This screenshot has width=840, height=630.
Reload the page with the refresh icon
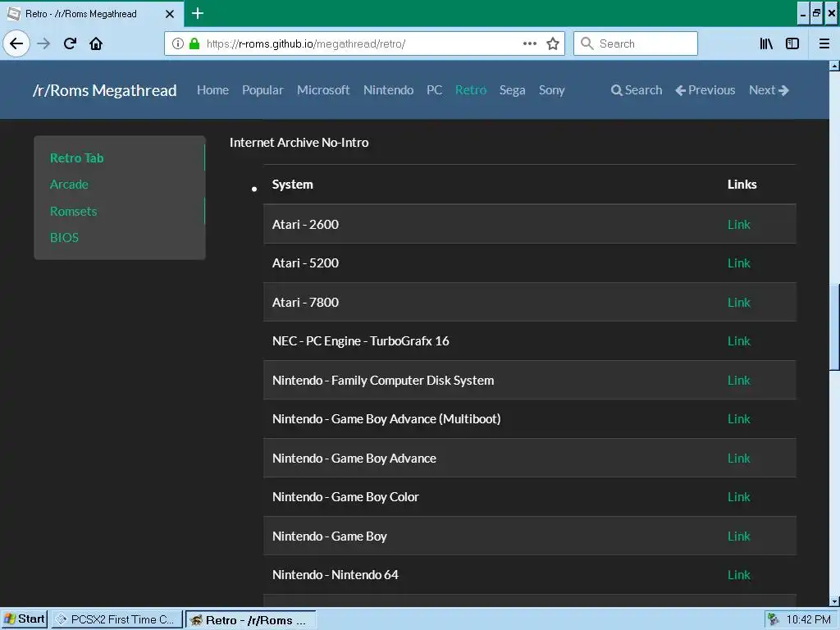tap(70, 43)
